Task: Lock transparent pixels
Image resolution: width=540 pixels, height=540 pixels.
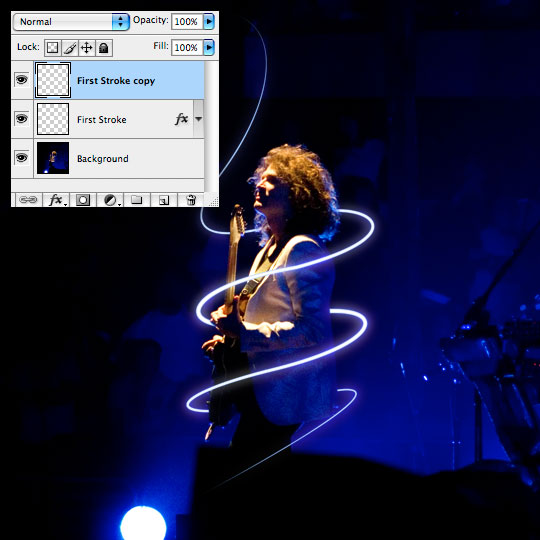Action: [x=53, y=48]
